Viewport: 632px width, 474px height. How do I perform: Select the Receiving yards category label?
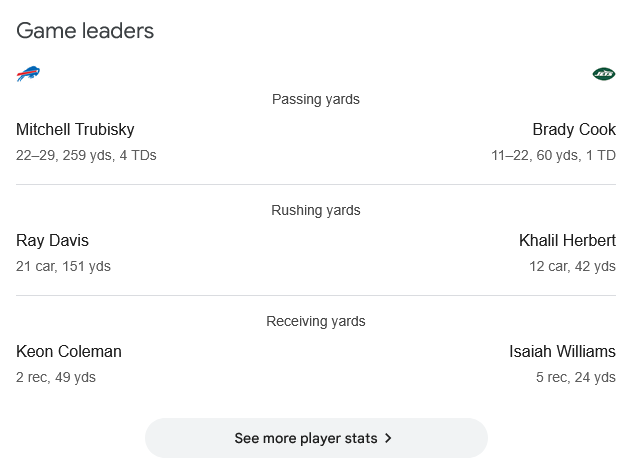(x=316, y=321)
